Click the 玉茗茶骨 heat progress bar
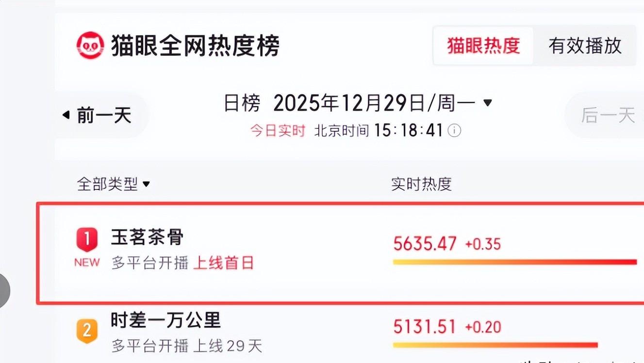The height and width of the screenshot is (363, 644). point(514,262)
